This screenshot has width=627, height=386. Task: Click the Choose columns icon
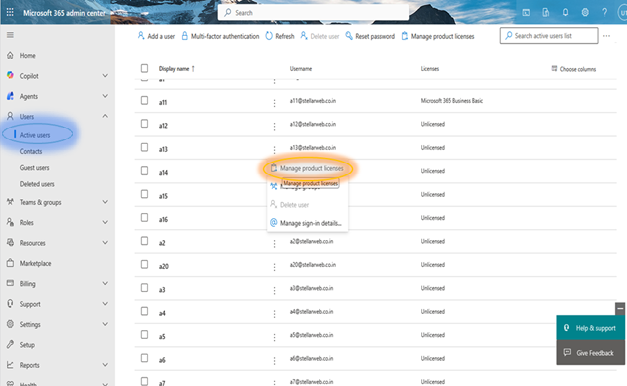[554, 68]
